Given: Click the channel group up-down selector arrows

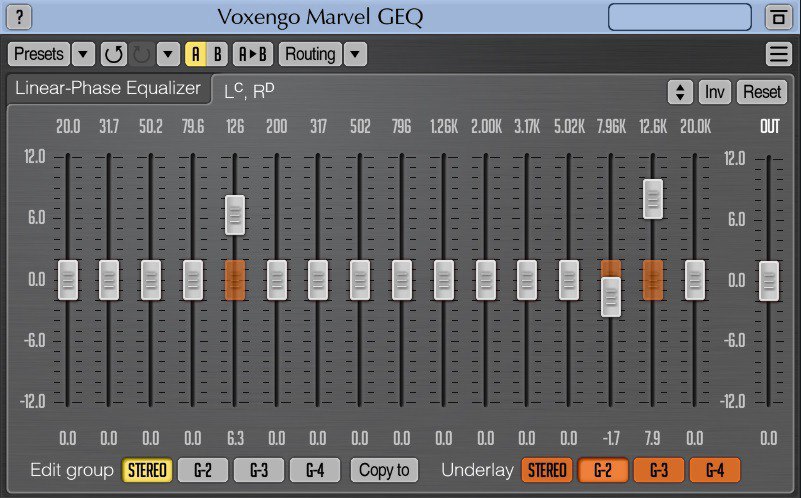Looking at the screenshot, I should (680, 92).
